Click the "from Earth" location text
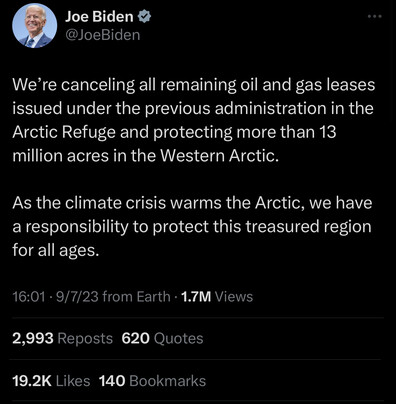The height and width of the screenshot is (404, 396). click(136, 296)
